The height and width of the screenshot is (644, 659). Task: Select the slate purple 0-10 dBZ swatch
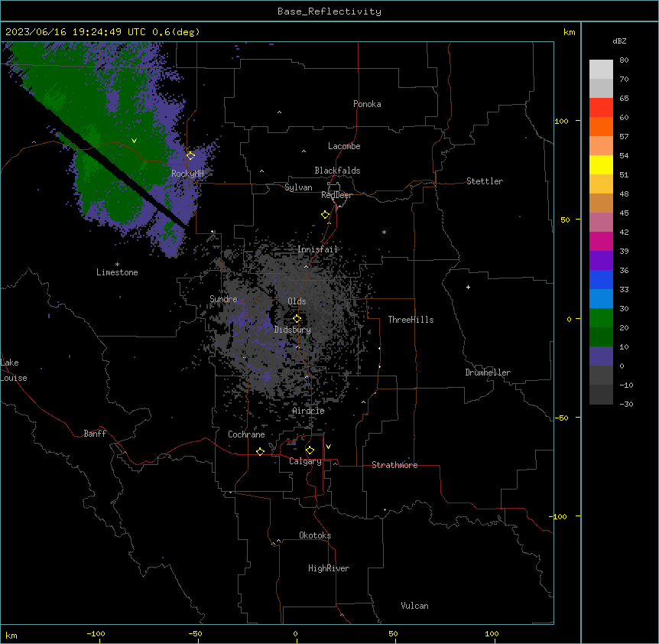601,356
